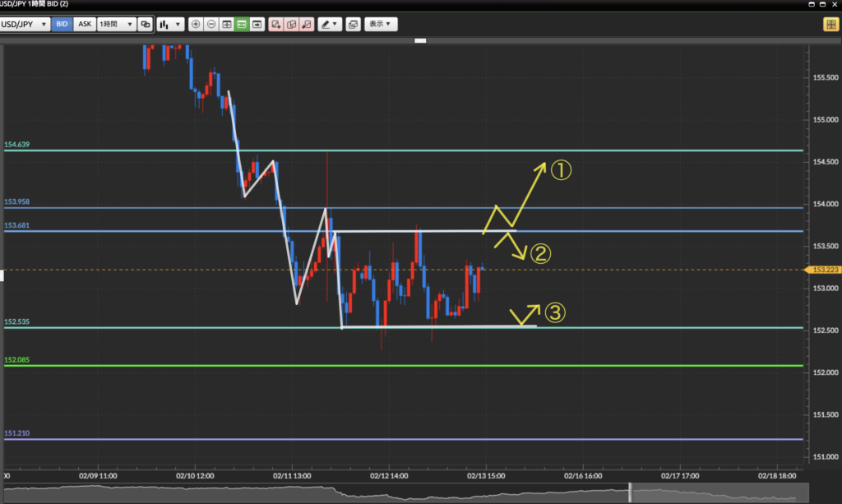Click the third pink indicator tool icon
The width and height of the screenshot is (842, 504).
tap(306, 25)
